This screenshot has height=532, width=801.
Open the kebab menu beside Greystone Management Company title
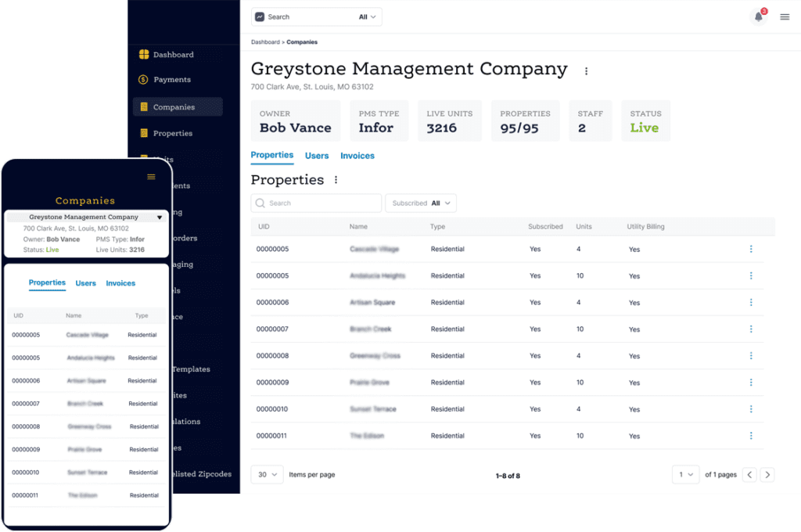tap(586, 71)
